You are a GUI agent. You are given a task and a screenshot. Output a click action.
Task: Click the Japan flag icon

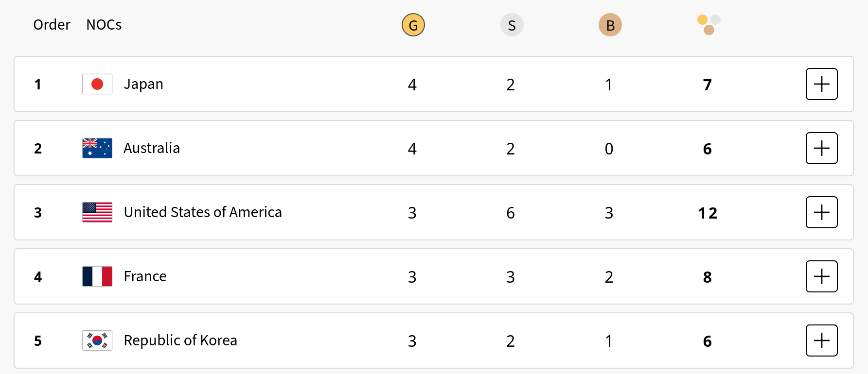pos(97,84)
